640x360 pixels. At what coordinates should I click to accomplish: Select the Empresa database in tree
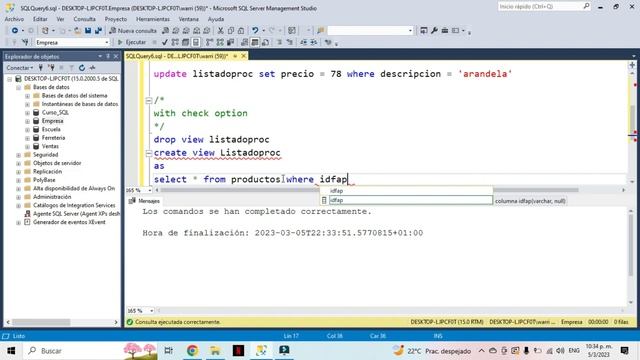pyautogui.click(x=52, y=121)
